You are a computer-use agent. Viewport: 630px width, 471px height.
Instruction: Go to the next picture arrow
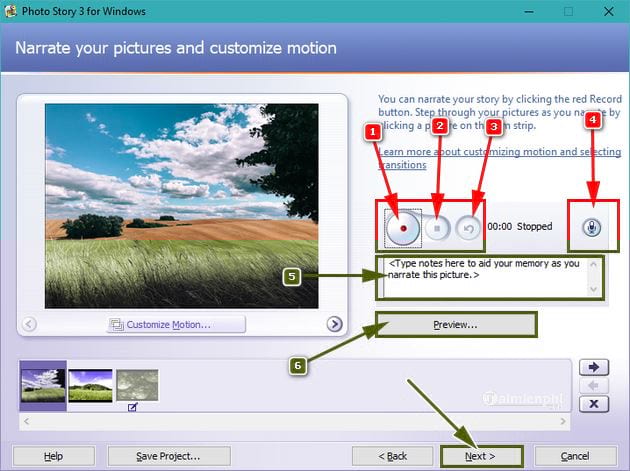click(x=334, y=324)
